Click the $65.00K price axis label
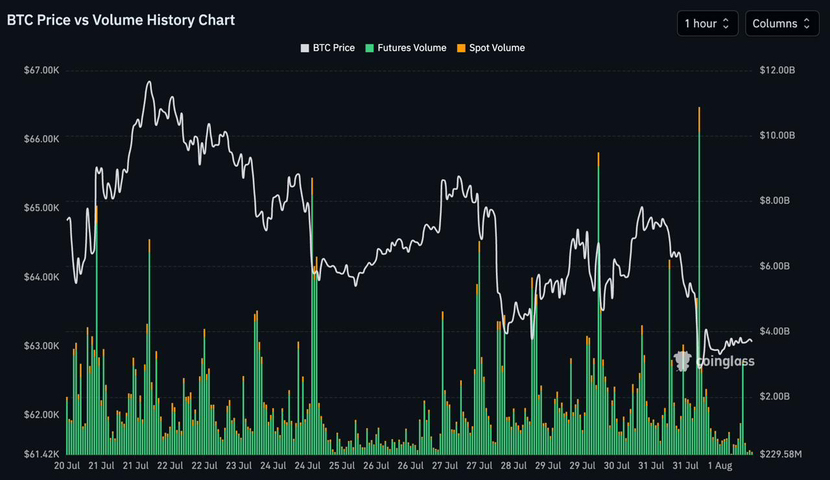The image size is (830, 480). (41, 207)
